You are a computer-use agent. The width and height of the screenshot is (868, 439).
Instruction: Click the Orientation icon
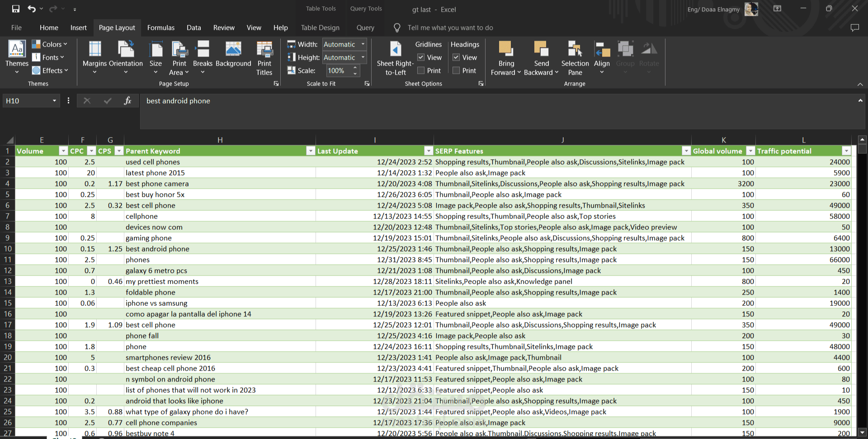point(126,49)
